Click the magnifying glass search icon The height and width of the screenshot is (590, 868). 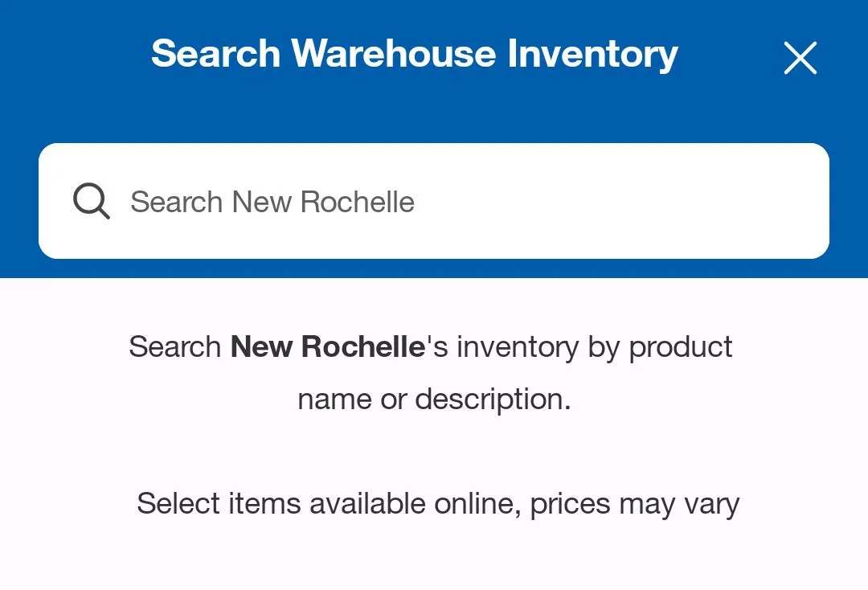[x=91, y=201]
